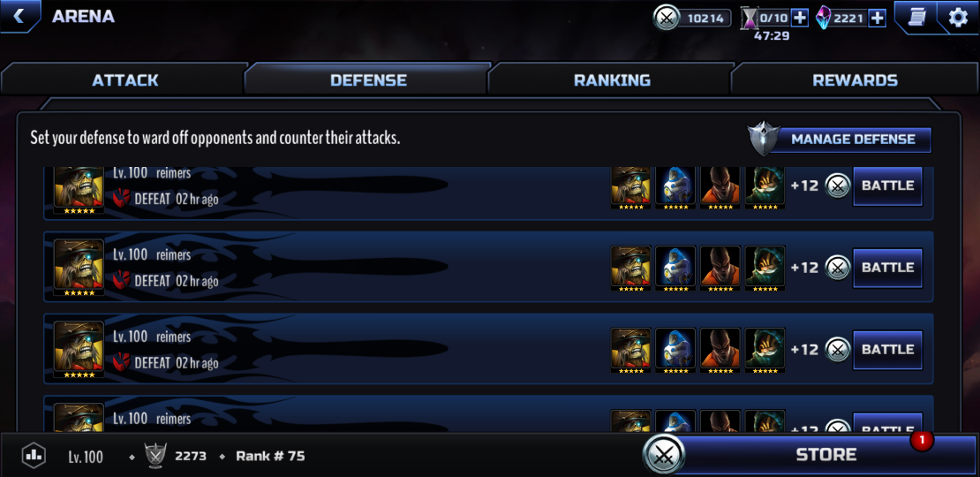Select the blue robot character in third row

point(675,350)
